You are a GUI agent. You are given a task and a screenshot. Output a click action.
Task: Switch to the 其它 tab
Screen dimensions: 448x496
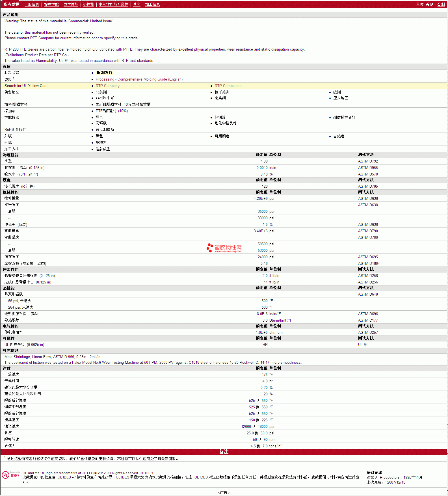coord(137,4)
